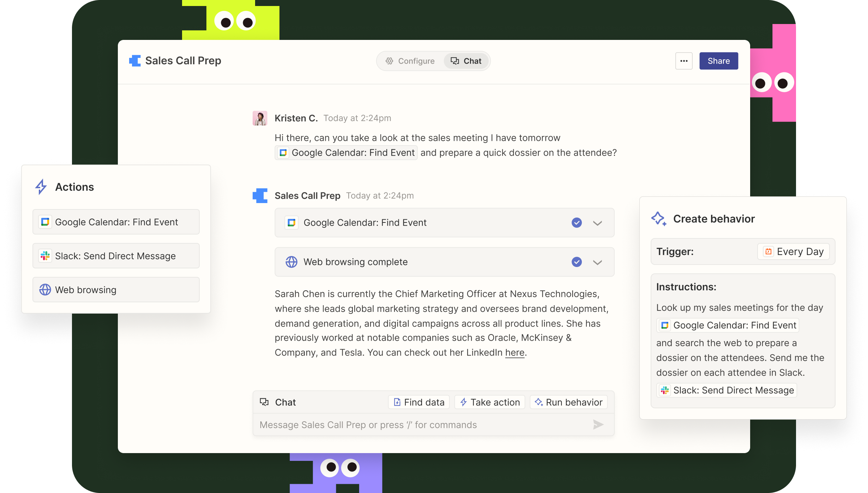868x493 pixels.
Task: Click the Take action lightning icon
Action: point(463,402)
